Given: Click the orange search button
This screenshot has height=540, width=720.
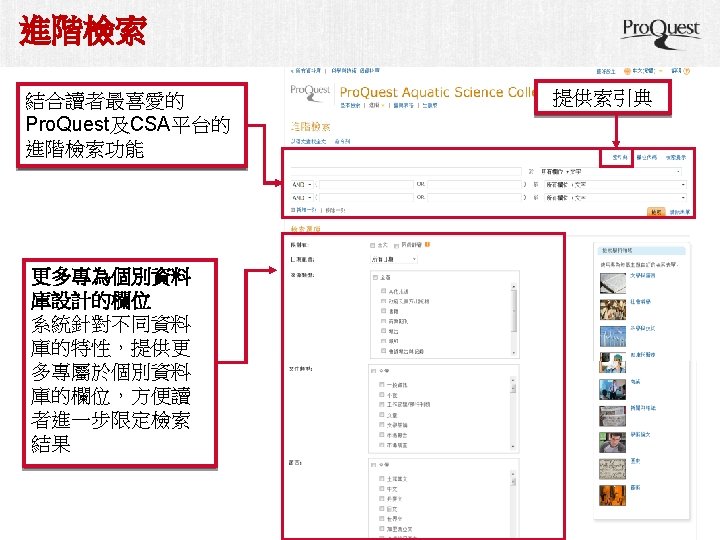Looking at the screenshot, I should 656,212.
